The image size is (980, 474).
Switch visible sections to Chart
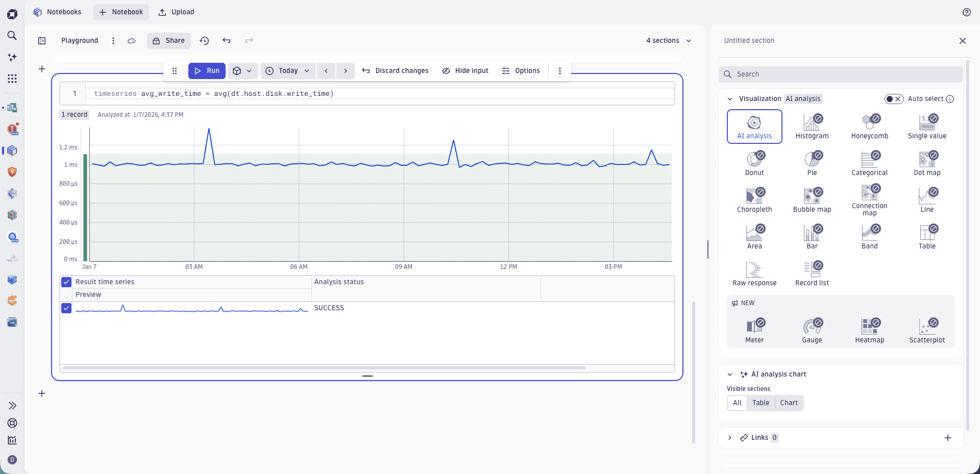[x=789, y=403]
